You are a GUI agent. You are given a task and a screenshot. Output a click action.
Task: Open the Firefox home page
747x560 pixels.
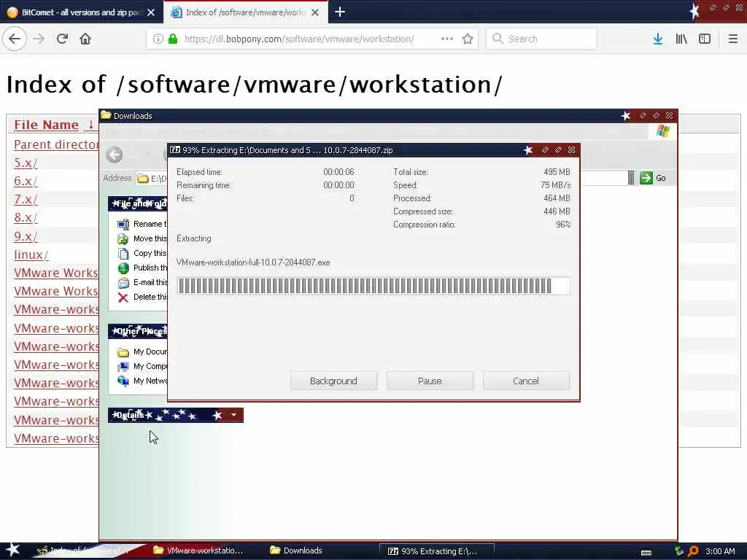click(x=85, y=39)
